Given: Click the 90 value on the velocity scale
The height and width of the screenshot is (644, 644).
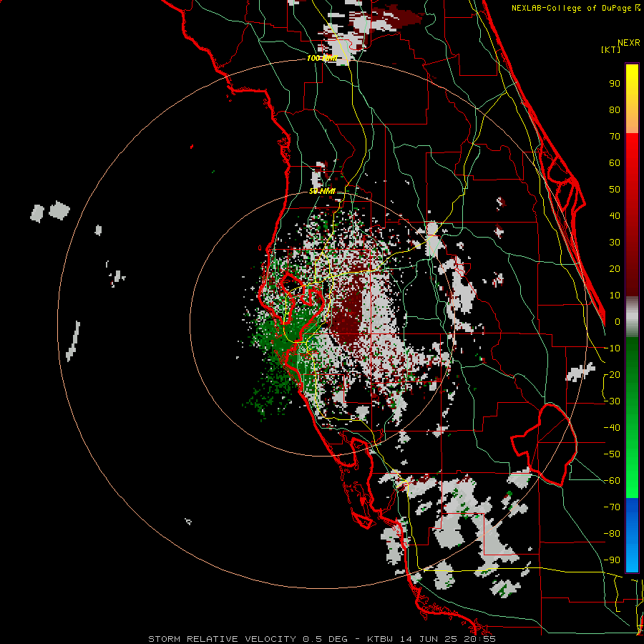Looking at the screenshot, I should [x=615, y=84].
